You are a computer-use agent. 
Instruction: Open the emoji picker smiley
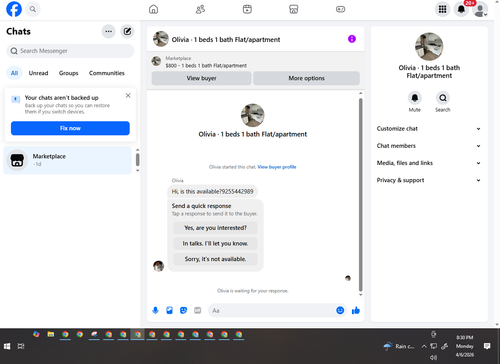(x=340, y=311)
